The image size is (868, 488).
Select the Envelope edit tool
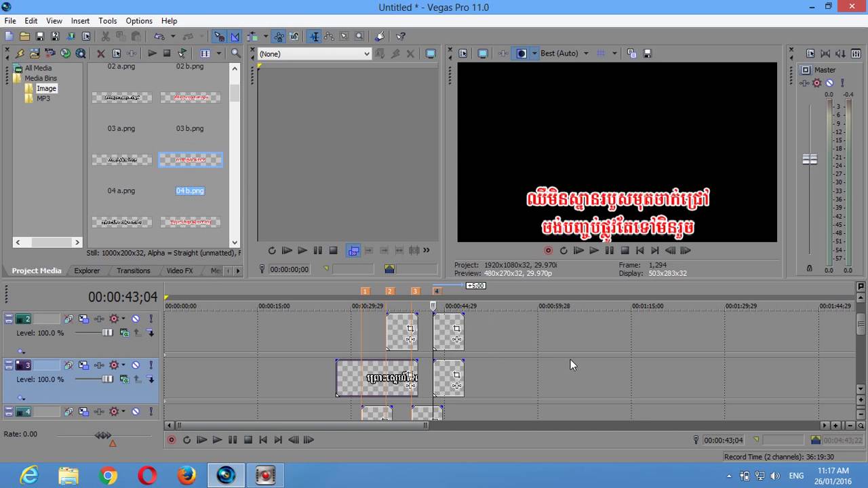(x=329, y=37)
